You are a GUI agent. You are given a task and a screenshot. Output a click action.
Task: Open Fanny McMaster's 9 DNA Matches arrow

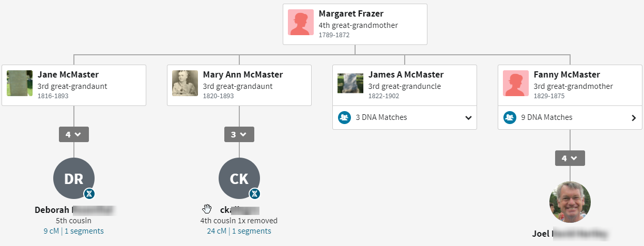click(x=634, y=117)
